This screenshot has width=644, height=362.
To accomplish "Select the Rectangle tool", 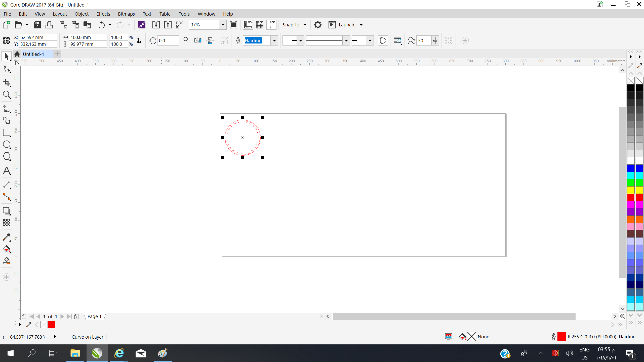I will (x=7, y=132).
